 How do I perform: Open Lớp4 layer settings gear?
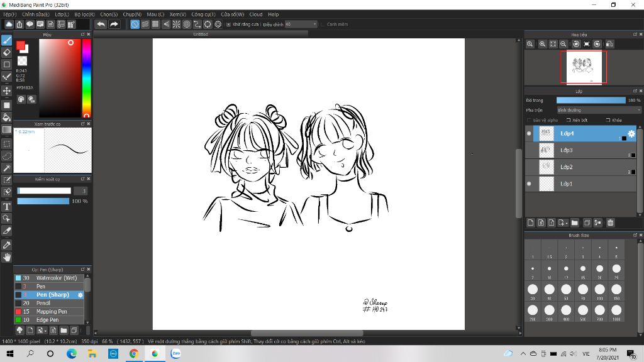(x=631, y=133)
